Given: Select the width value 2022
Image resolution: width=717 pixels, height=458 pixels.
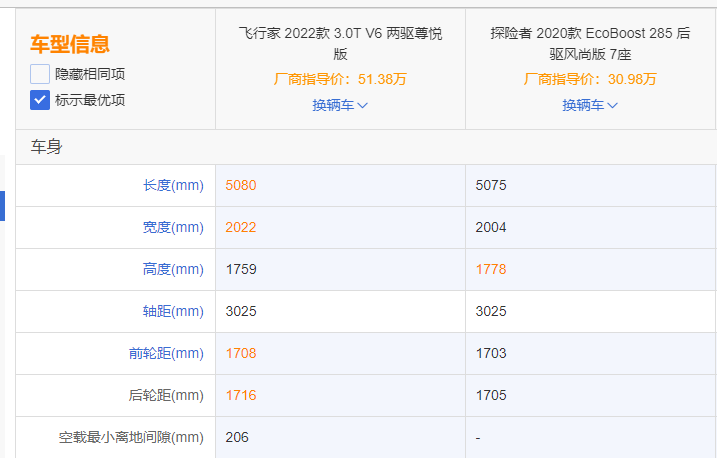Looking at the screenshot, I should coord(241,227).
